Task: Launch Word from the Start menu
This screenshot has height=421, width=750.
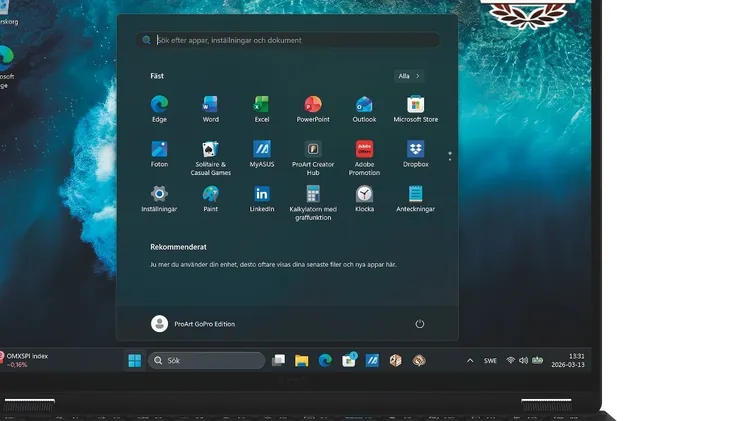Action: pyautogui.click(x=210, y=109)
